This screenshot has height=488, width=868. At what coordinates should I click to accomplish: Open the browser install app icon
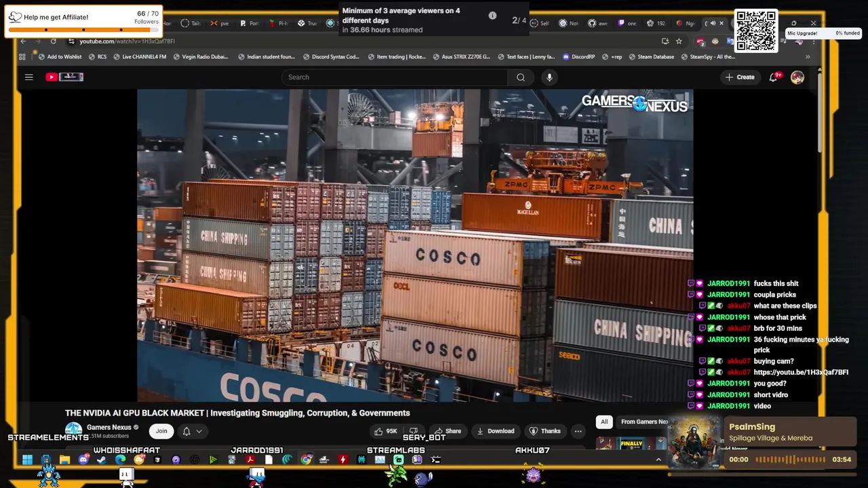tap(665, 41)
